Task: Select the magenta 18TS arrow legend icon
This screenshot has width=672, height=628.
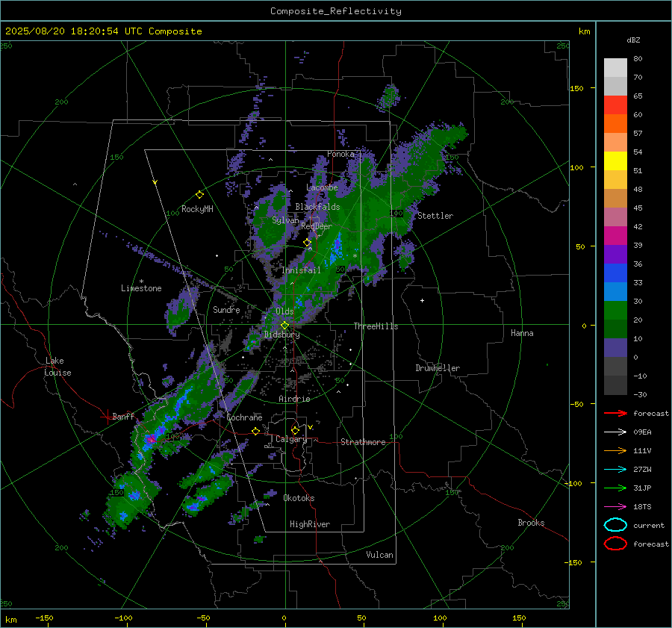Action: point(615,507)
